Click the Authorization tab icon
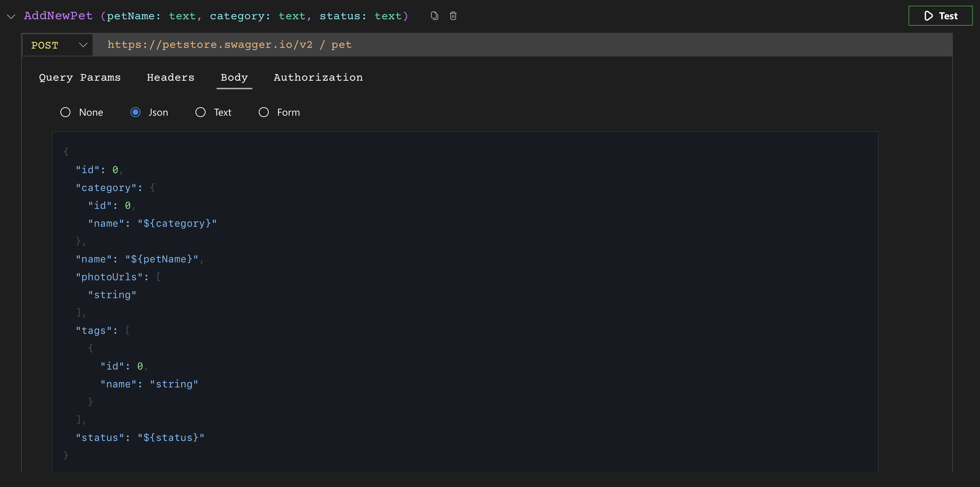 click(x=319, y=77)
